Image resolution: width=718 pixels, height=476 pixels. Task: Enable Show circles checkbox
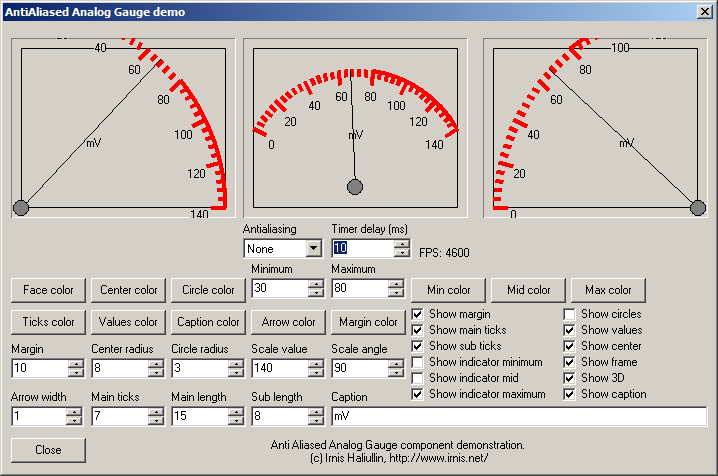tap(570, 314)
